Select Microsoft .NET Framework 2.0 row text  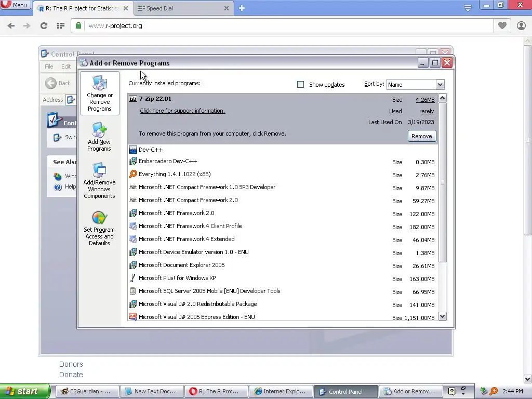click(x=177, y=213)
